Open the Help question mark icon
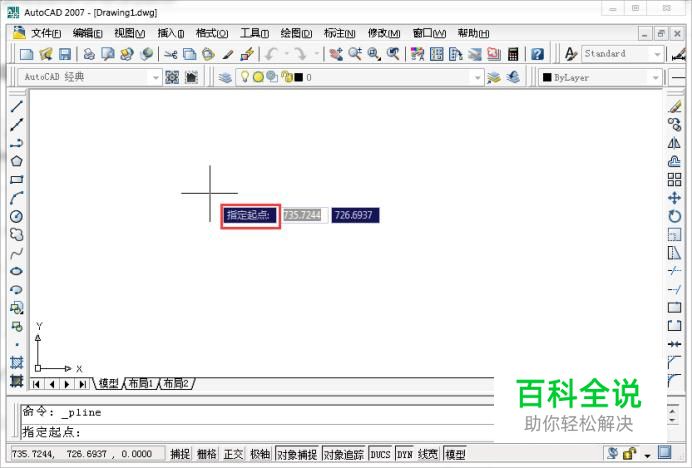 point(537,54)
